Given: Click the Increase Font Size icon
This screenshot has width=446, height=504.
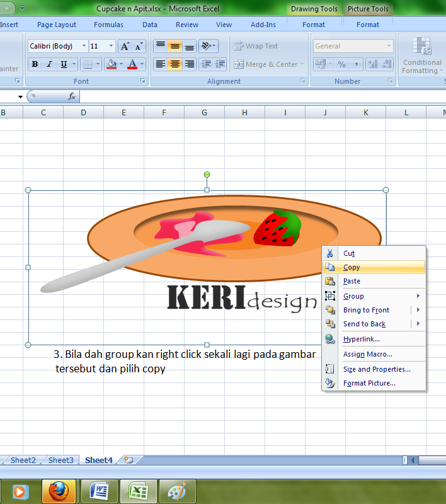Looking at the screenshot, I should point(125,46).
